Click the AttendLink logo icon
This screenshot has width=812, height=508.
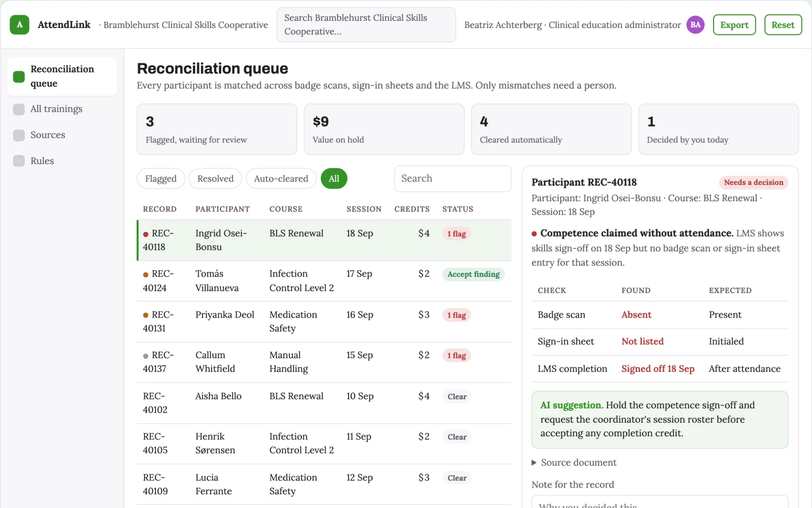(x=19, y=24)
